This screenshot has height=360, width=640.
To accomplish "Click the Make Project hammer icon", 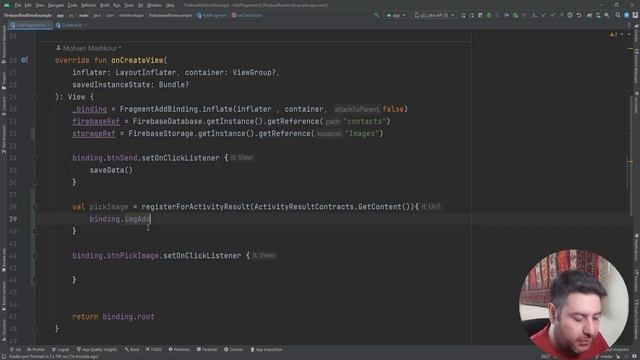I will click(x=376, y=15).
